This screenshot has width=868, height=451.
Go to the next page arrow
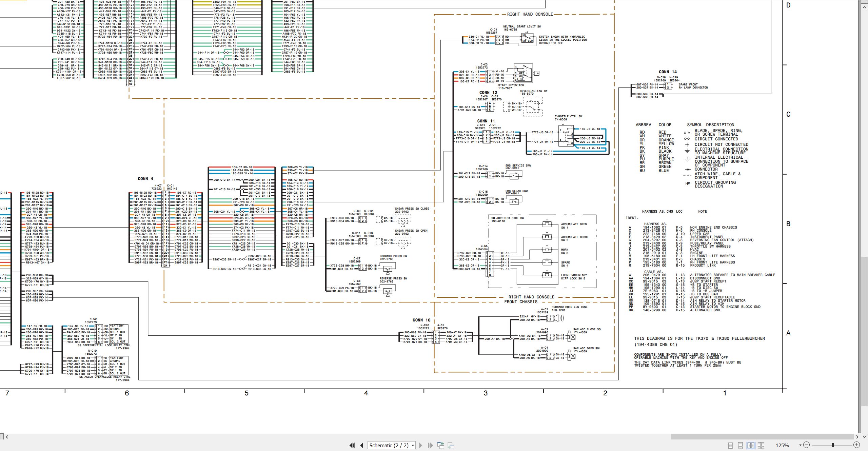421,445
